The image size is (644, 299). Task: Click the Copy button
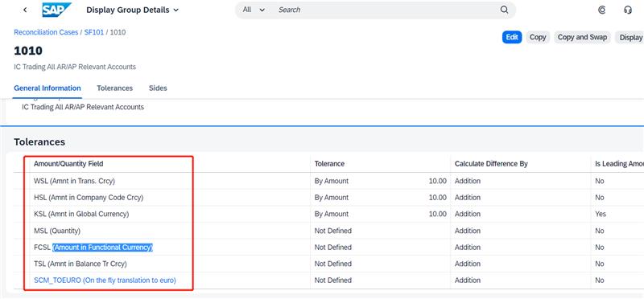coord(538,37)
